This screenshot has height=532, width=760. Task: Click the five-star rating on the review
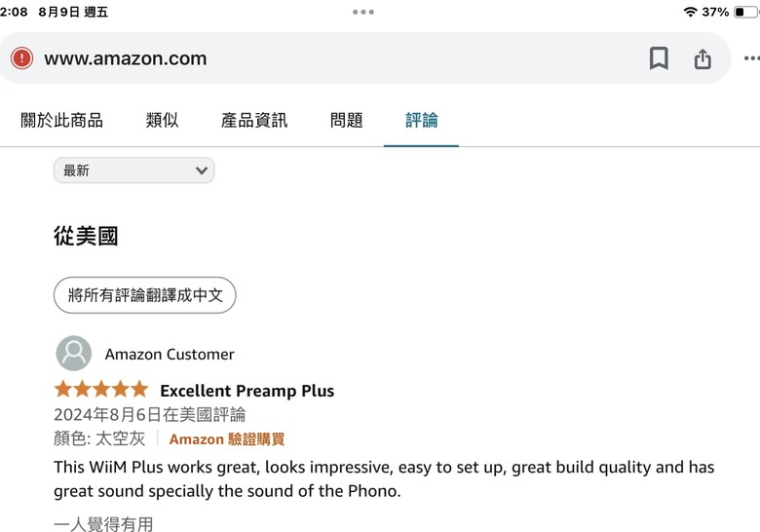pos(101,389)
